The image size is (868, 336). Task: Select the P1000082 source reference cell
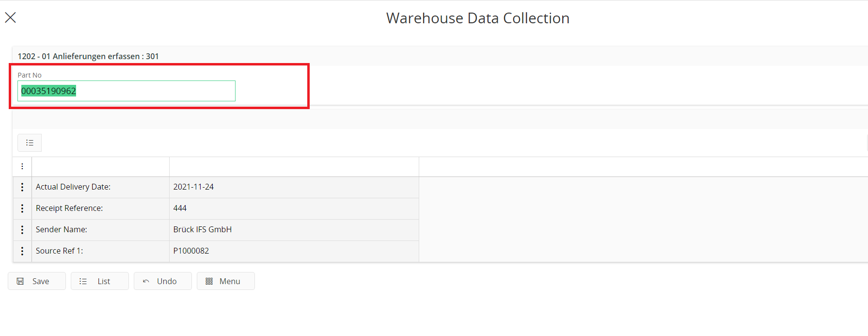[x=294, y=251]
